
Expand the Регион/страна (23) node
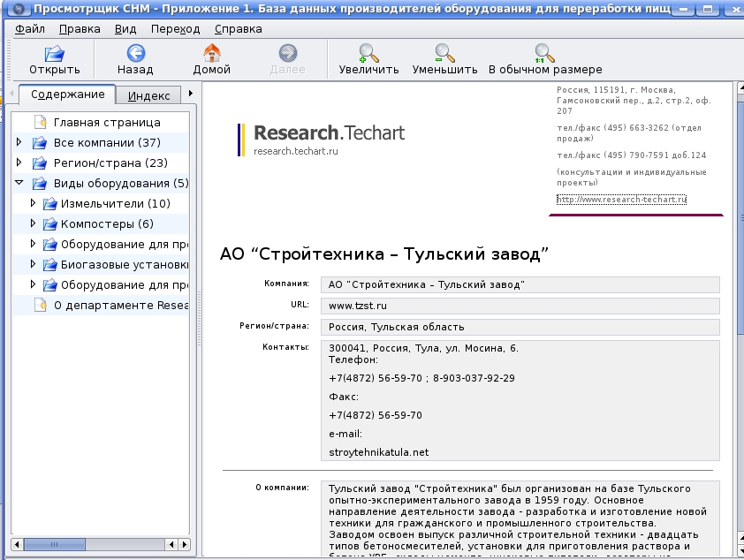click(x=19, y=163)
